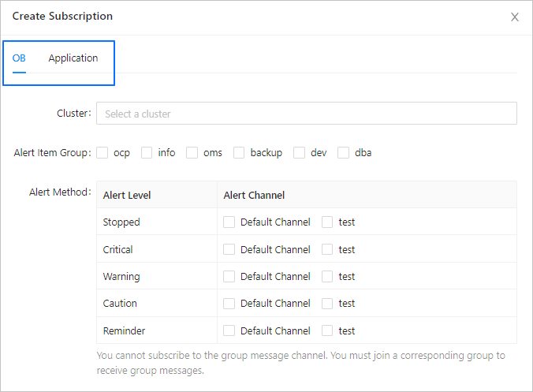Enable test channel for Reminder level
The image size is (533, 392).
(x=328, y=331)
